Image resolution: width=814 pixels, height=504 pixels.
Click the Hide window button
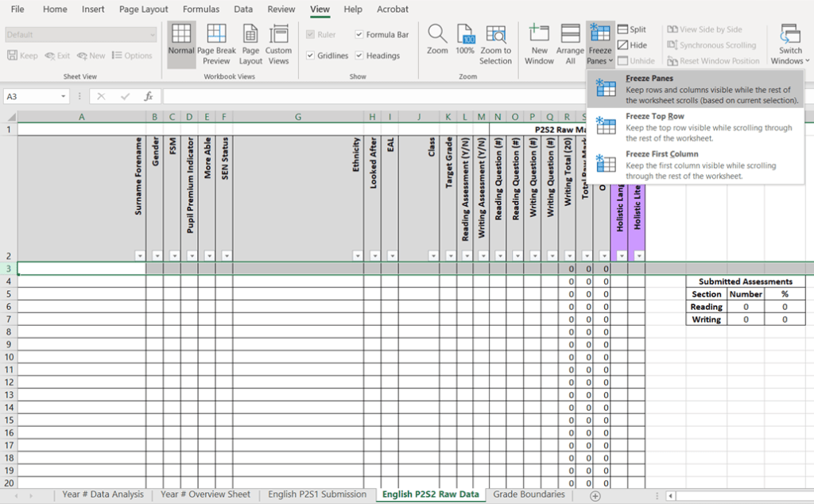632,45
